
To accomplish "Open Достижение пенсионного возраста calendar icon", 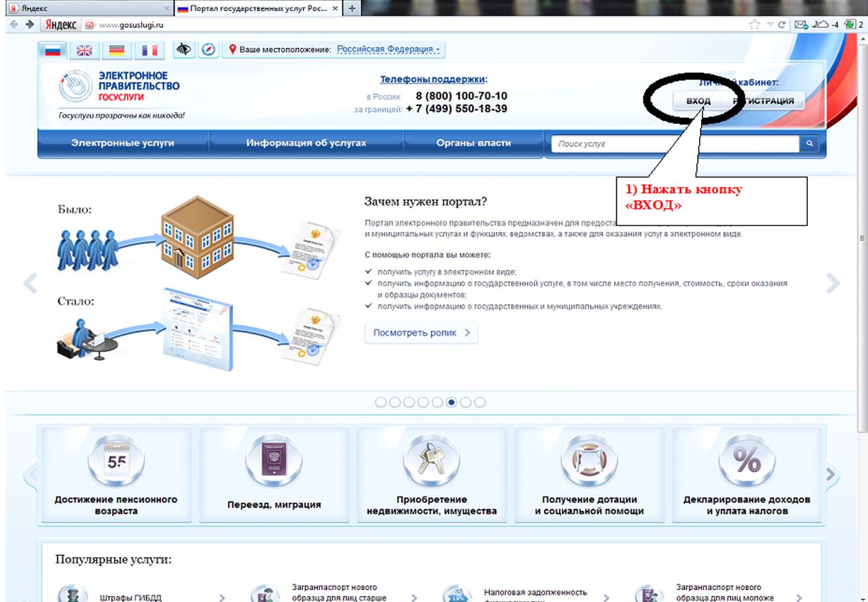I will [x=116, y=461].
